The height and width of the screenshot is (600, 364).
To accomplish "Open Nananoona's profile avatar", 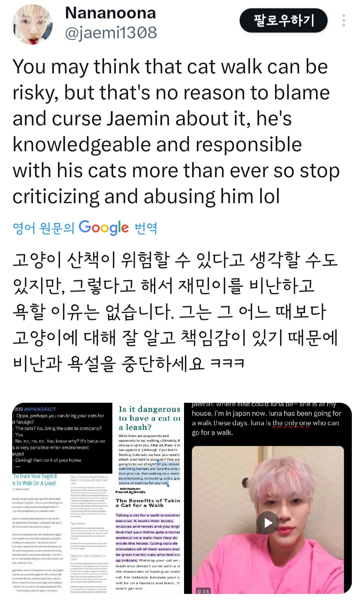I will pyautogui.click(x=32, y=24).
